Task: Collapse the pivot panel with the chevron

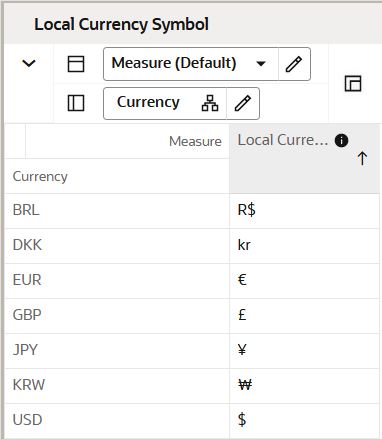Action: coord(29,63)
